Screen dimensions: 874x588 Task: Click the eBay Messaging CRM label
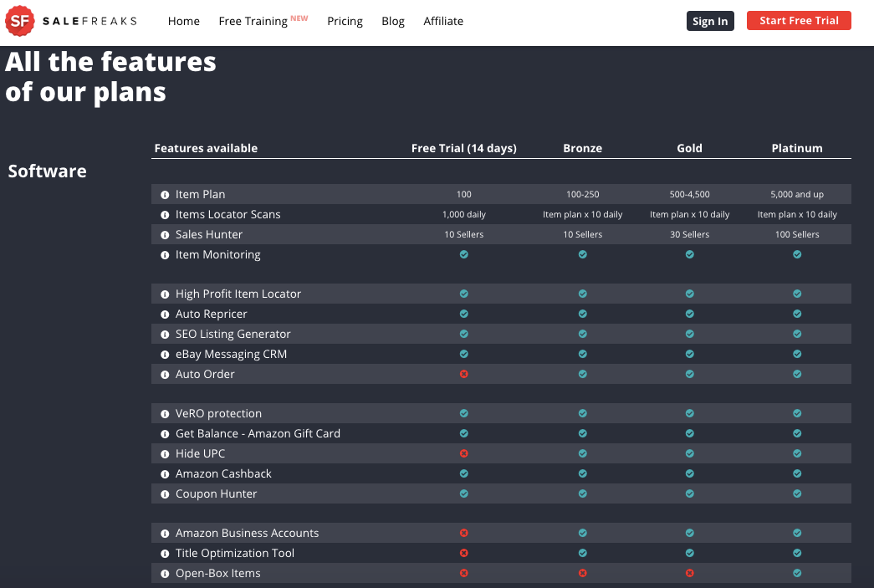click(x=232, y=355)
